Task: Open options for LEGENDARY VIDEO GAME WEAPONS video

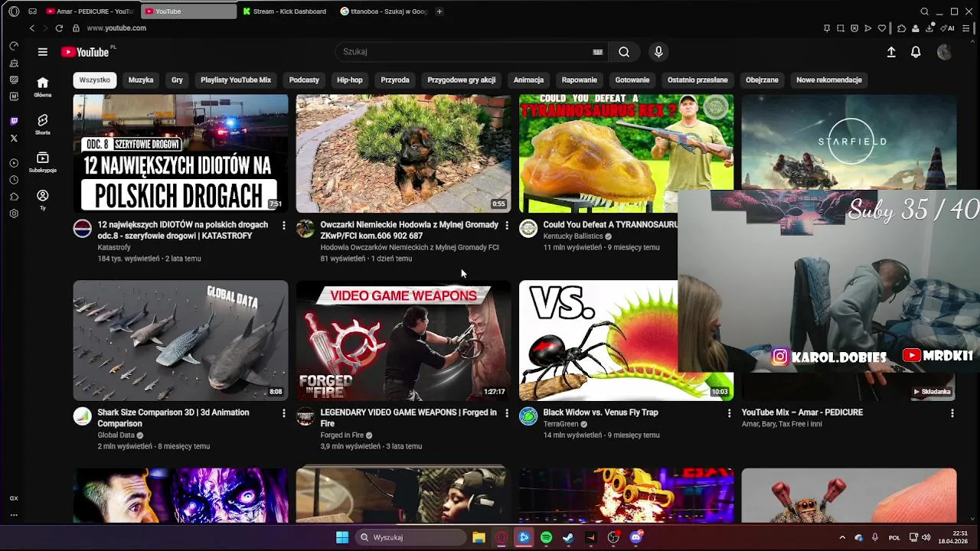Action: tap(506, 412)
